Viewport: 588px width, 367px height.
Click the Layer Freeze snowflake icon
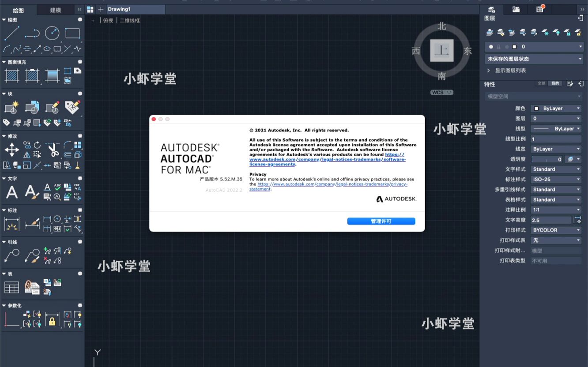(x=545, y=33)
